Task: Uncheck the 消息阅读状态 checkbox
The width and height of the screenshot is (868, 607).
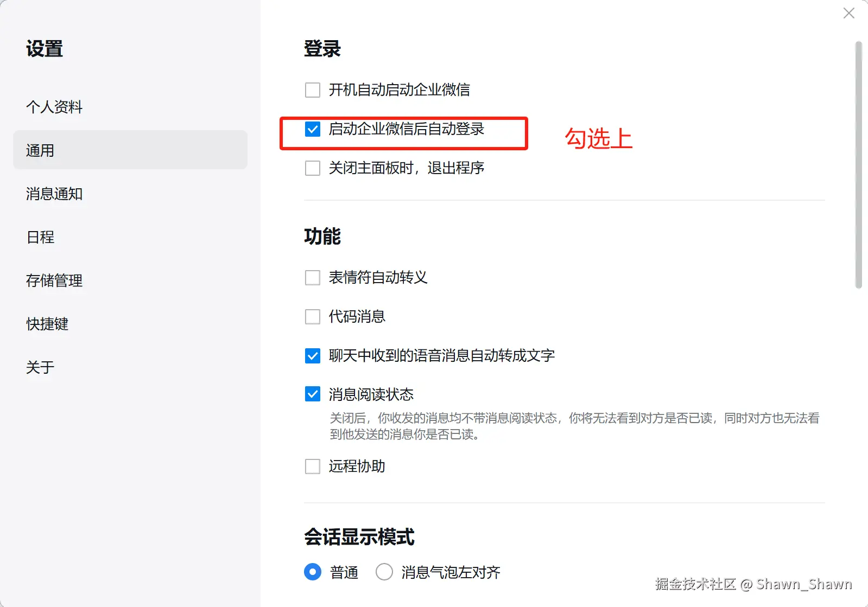Action: coord(313,394)
